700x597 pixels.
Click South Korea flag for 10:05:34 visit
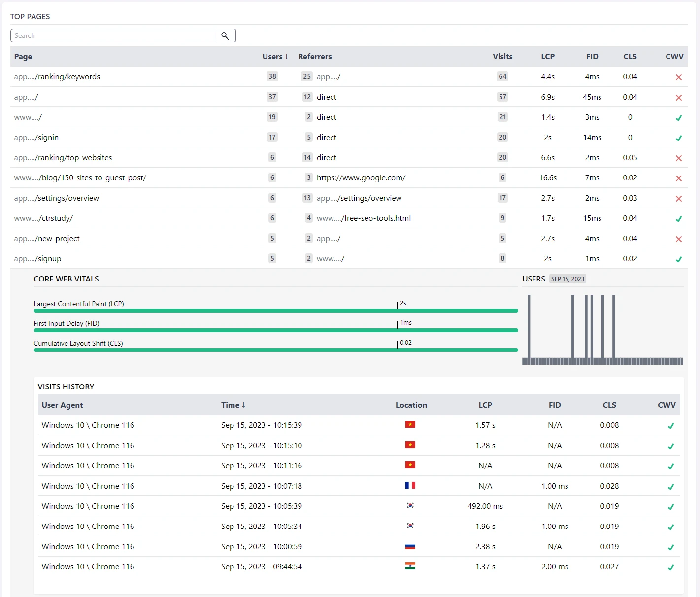(x=410, y=526)
